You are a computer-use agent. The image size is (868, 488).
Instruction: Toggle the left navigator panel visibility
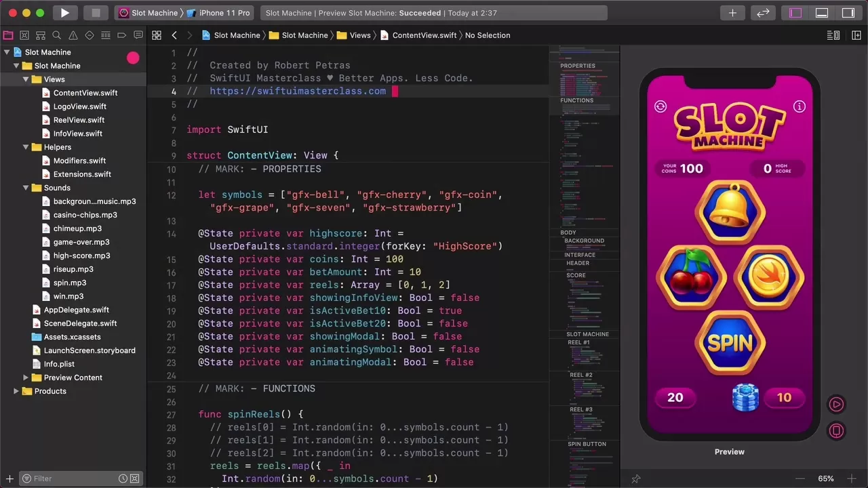[x=795, y=13]
